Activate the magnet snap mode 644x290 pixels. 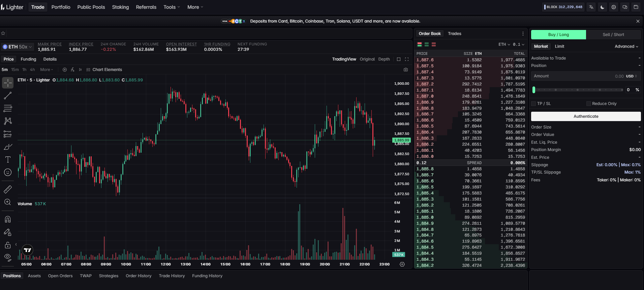point(8,219)
